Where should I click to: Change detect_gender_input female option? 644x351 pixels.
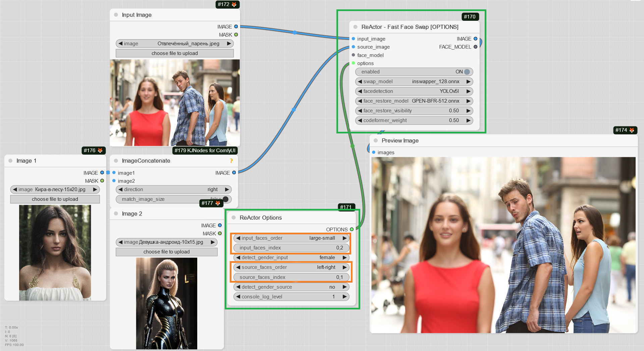point(291,257)
